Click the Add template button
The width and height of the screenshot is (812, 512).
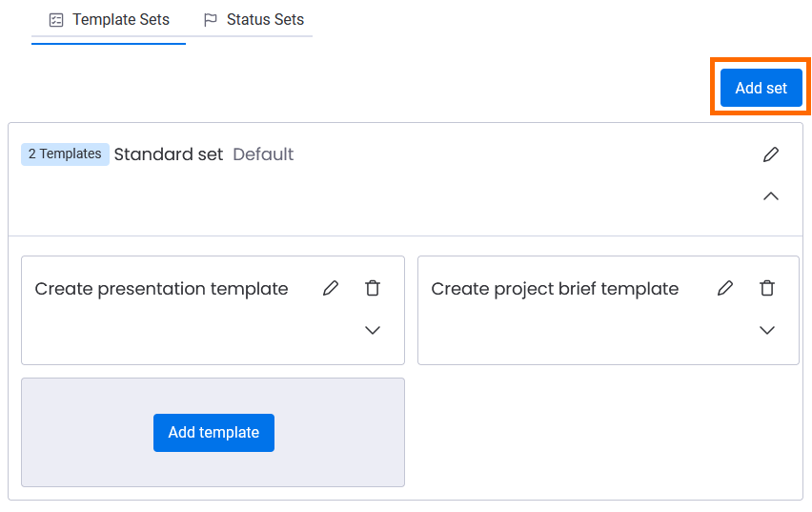[213, 433]
